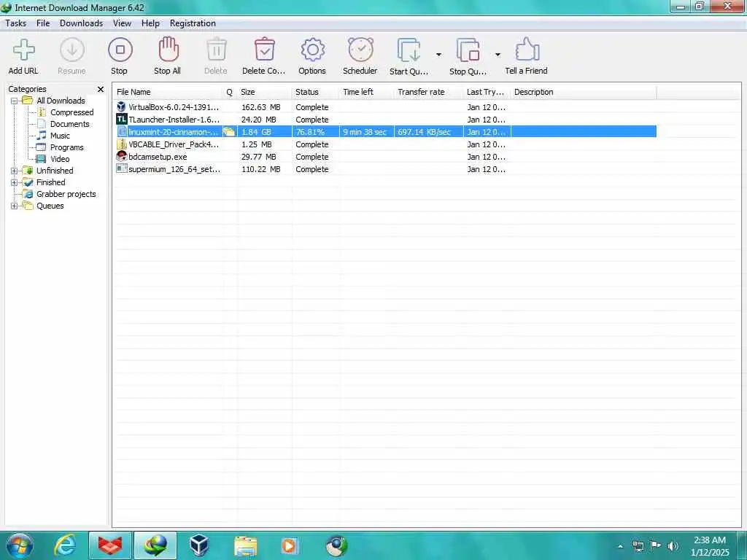The height and width of the screenshot is (560, 747).
Task: Open the Tasks menu
Action: [x=16, y=23]
